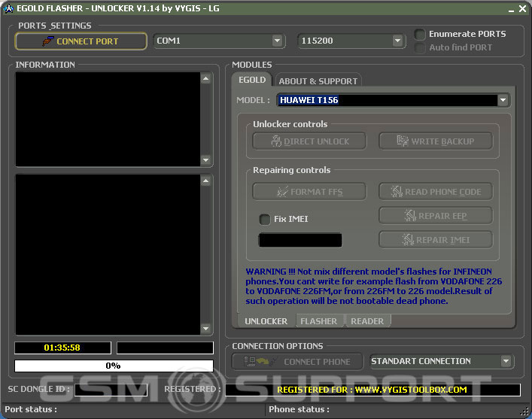Click the upper black information log area
This screenshot has width=532, height=419.
coord(108,119)
